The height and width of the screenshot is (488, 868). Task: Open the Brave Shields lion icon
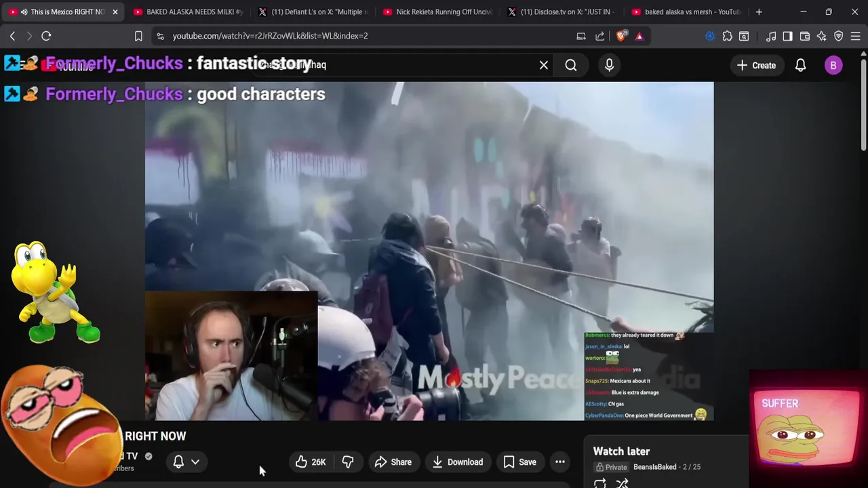tap(620, 36)
